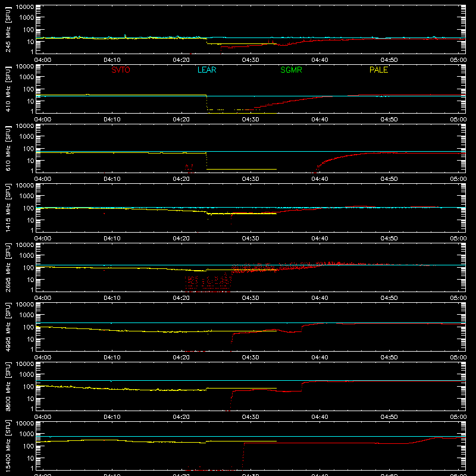Select the 410 MHz [SFU] axis label
The height and width of the screenshot is (476, 476).
[8, 89]
